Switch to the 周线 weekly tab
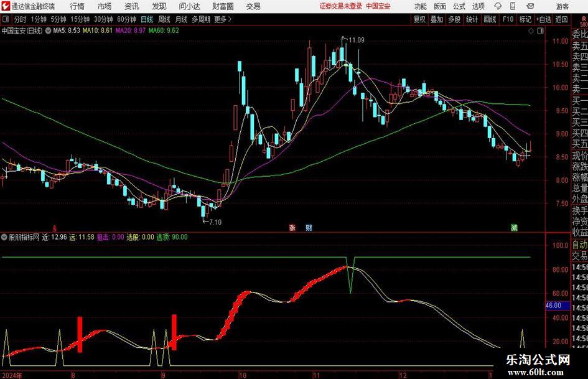Screen dimensions: 588x379 pyautogui.click(x=164, y=19)
